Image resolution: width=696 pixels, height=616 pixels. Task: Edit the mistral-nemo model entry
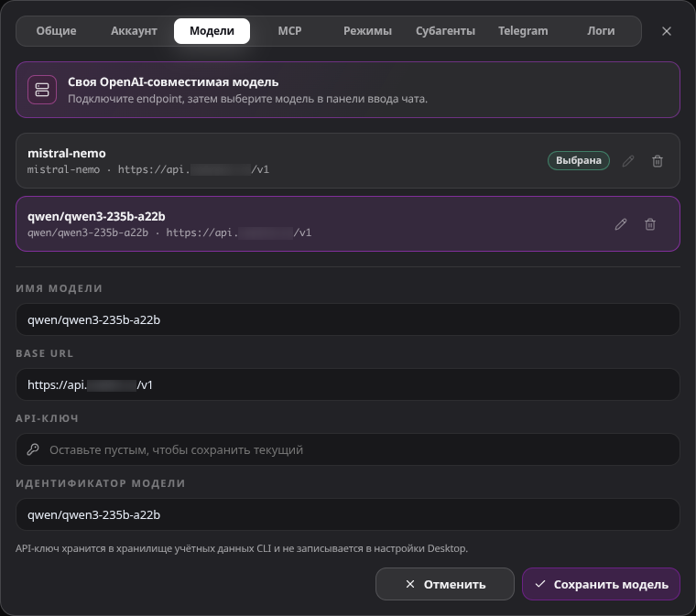(627, 161)
